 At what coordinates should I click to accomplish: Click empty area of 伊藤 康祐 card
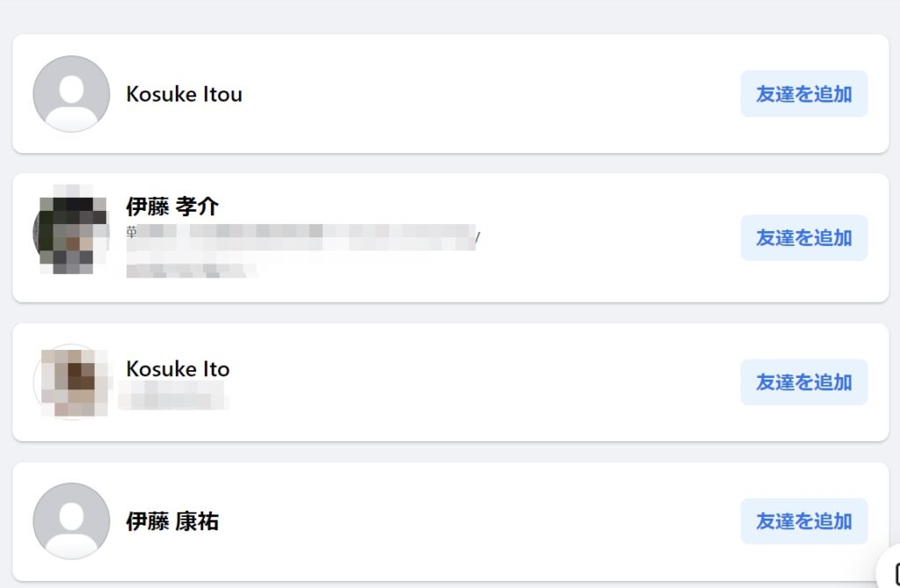(x=492, y=521)
